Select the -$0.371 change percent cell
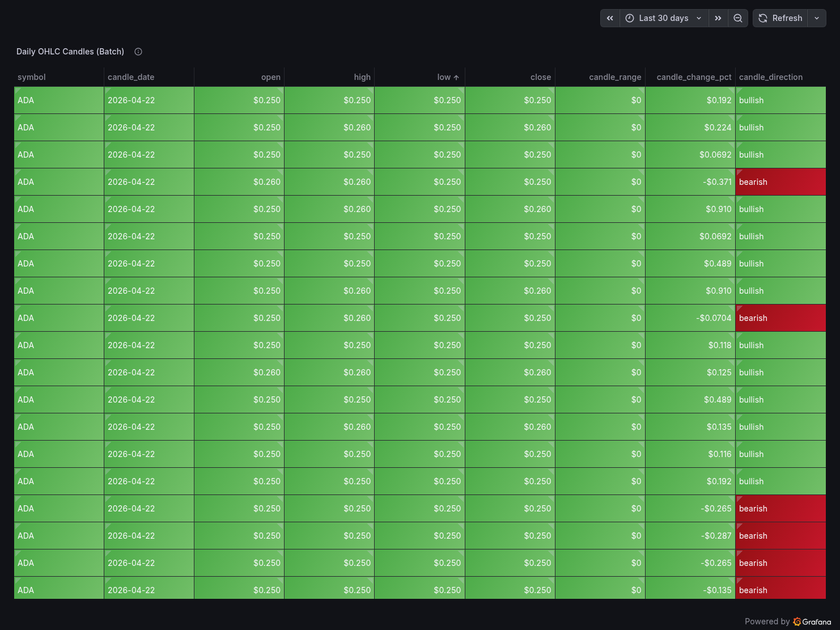 tap(690, 182)
